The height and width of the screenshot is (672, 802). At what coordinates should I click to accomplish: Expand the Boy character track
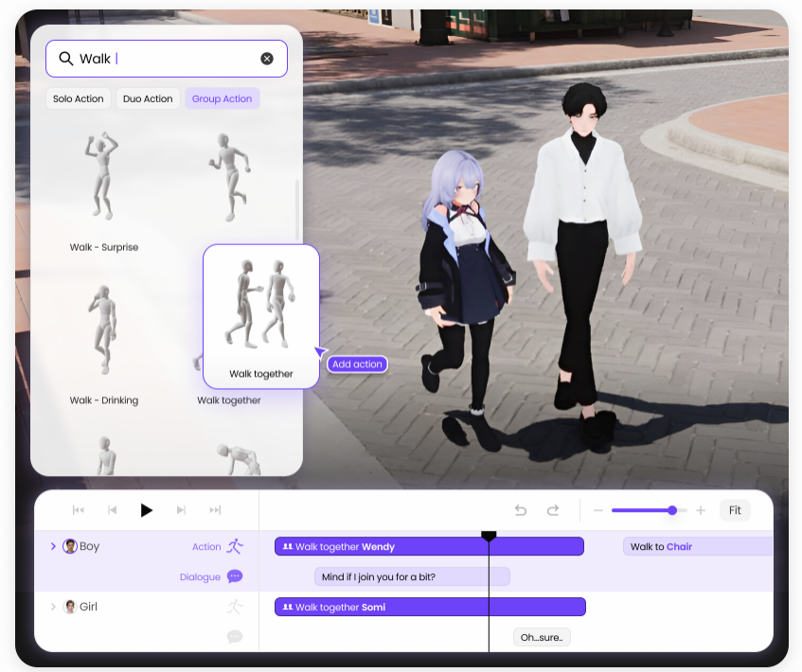[x=52, y=546]
